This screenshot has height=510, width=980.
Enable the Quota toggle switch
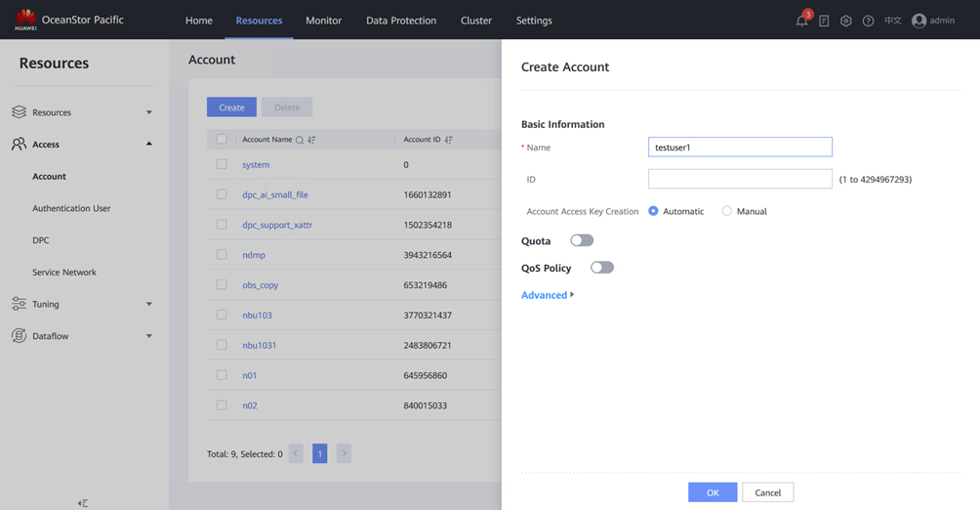(582, 240)
